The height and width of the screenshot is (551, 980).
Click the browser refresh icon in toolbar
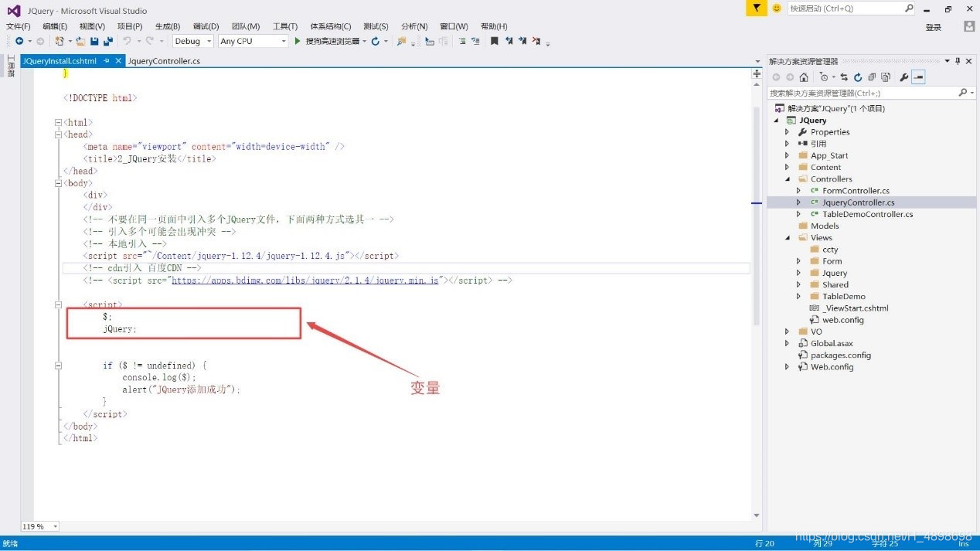pos(376,41)
